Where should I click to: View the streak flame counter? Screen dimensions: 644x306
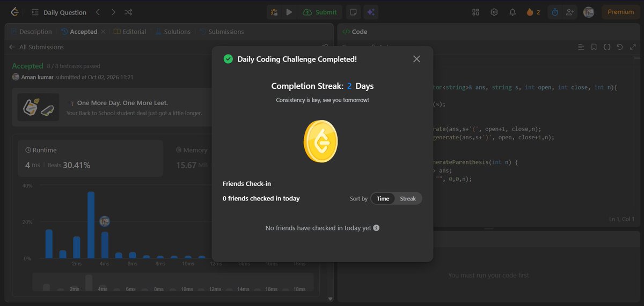coord(533,12)
